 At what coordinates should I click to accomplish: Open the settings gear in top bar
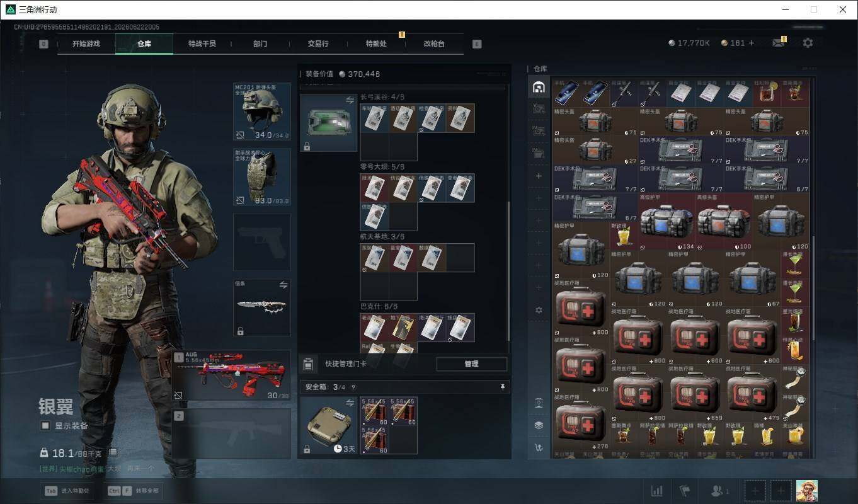808,43
